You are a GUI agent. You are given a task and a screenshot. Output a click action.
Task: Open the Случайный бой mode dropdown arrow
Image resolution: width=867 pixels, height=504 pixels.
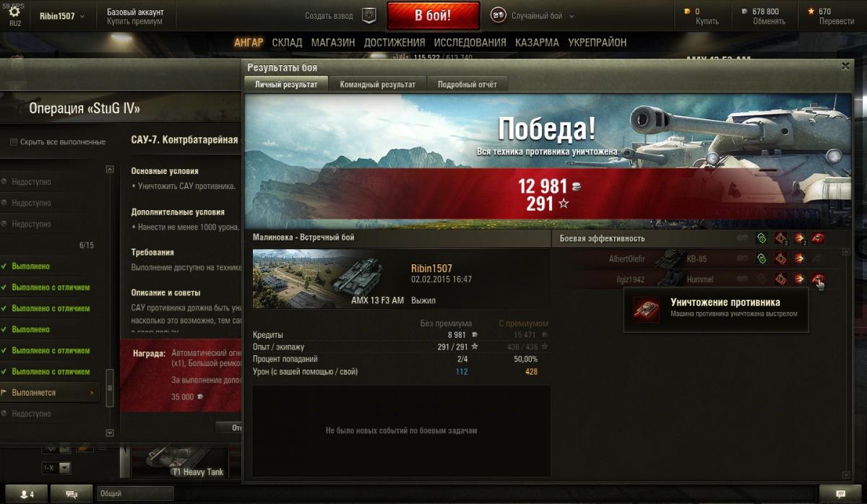click(x=571, y=16)
